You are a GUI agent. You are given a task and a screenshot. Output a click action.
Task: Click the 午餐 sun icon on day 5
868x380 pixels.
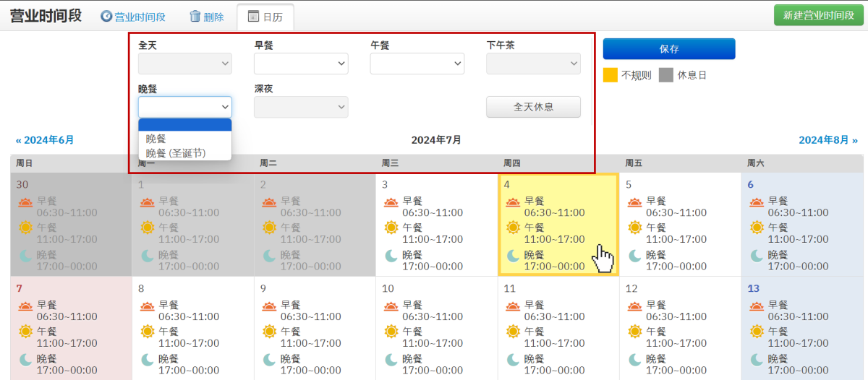click(635, 228)
